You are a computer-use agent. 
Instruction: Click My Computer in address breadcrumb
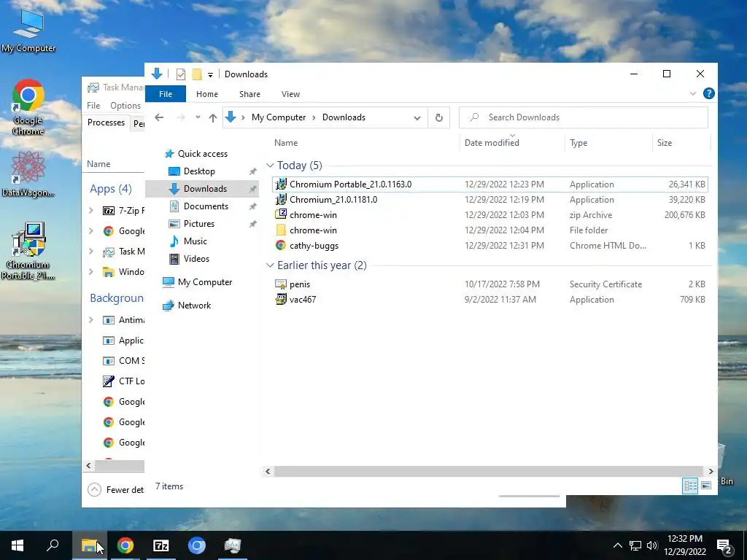click(x=279, y=117)
